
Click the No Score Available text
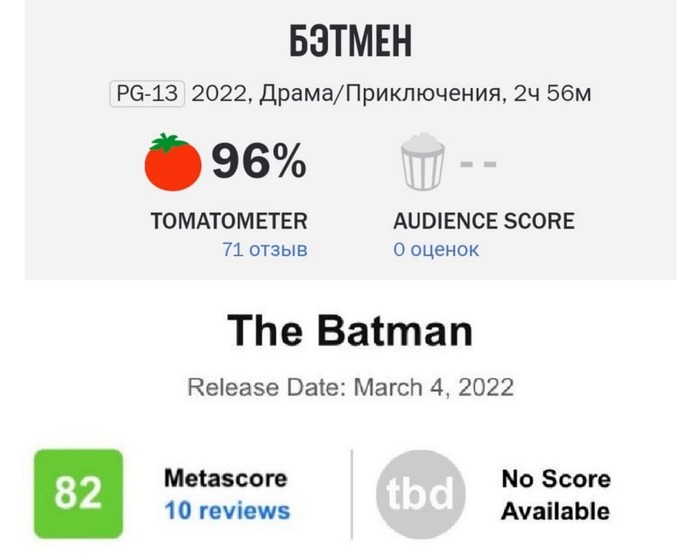click(555, 494)
